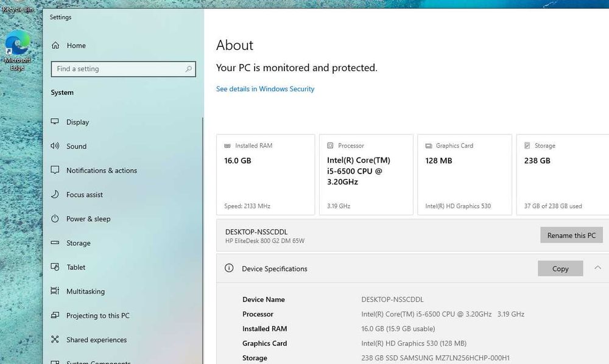
Task: Click the Projecting to this PC icon
Action: [x=55, y=315]
